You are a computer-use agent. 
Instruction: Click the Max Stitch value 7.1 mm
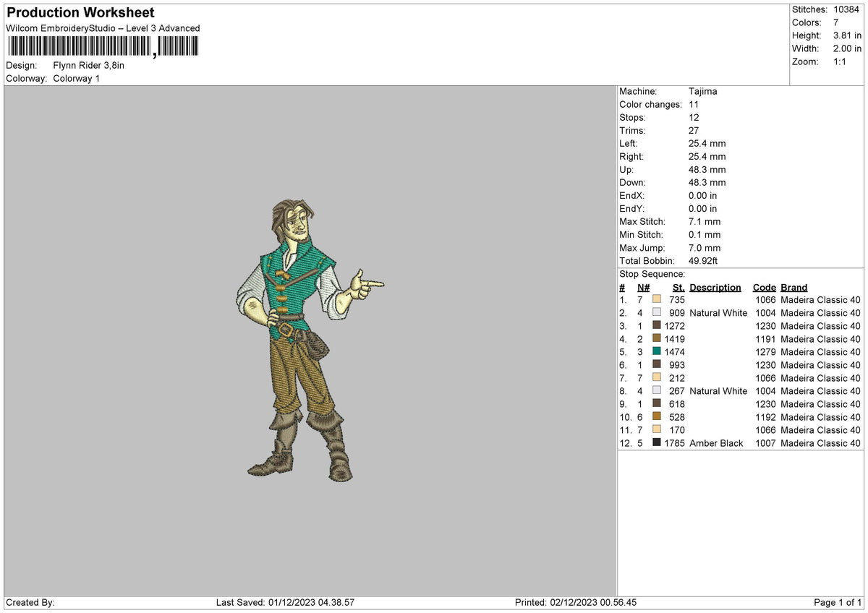point(705,222)
